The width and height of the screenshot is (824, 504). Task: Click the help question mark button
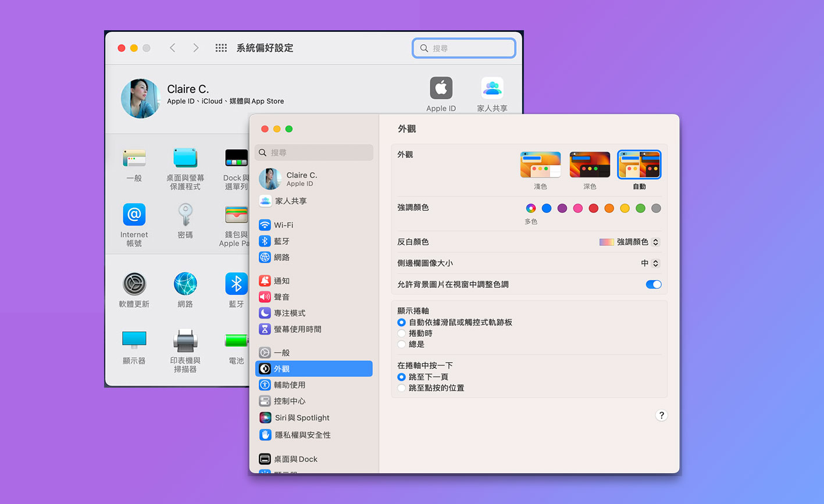[661, 415]
